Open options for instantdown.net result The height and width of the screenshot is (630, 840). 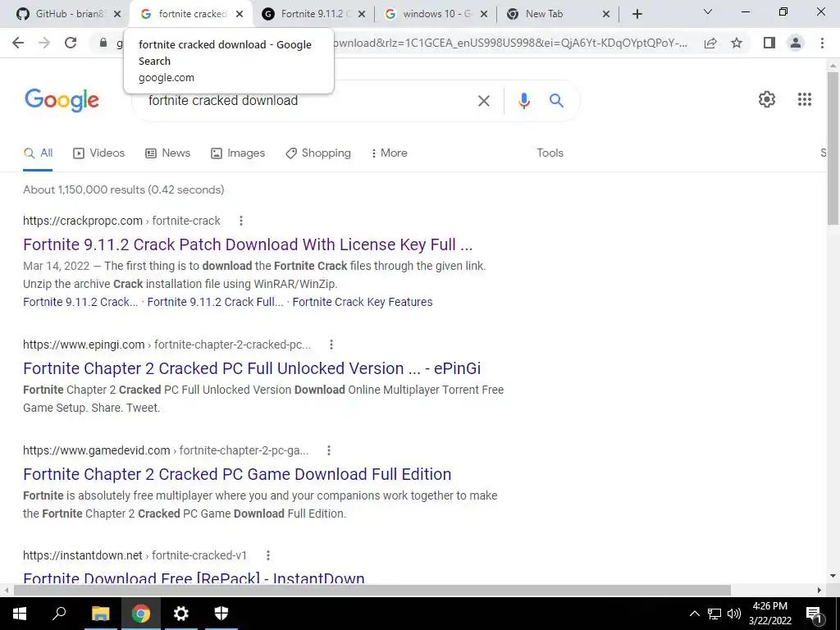pos(268,555)
